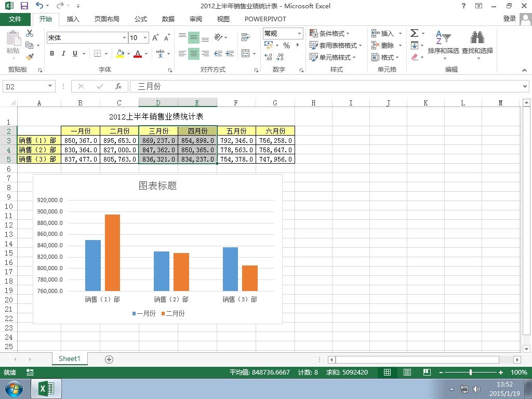Click the AutoSum sigma icon
This screenshot has height=399, width=532.
point(414,33)
